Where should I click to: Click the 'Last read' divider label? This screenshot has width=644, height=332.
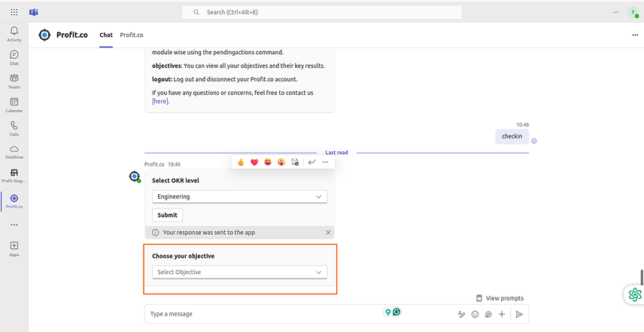coord(336,152)
